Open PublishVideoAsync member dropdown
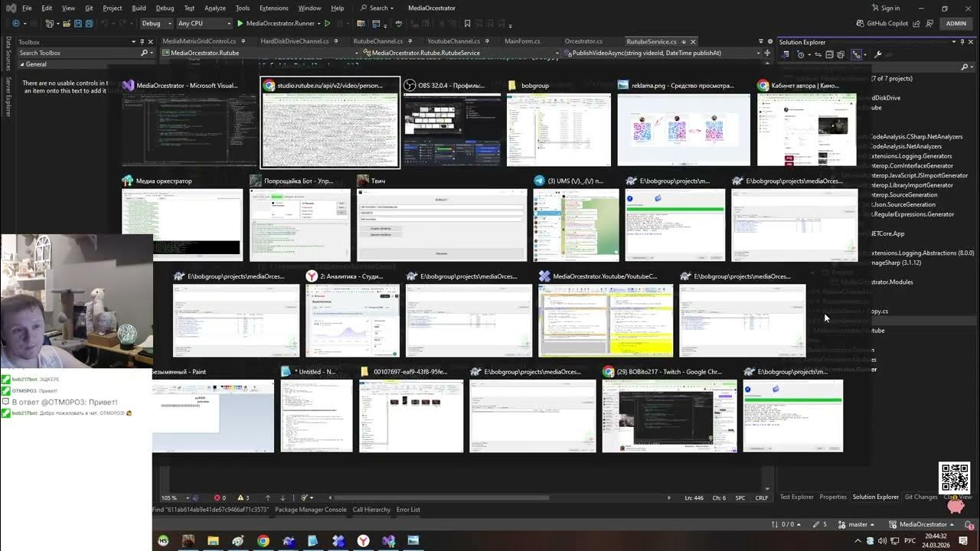The image size is (980, 551). (663, 53)
